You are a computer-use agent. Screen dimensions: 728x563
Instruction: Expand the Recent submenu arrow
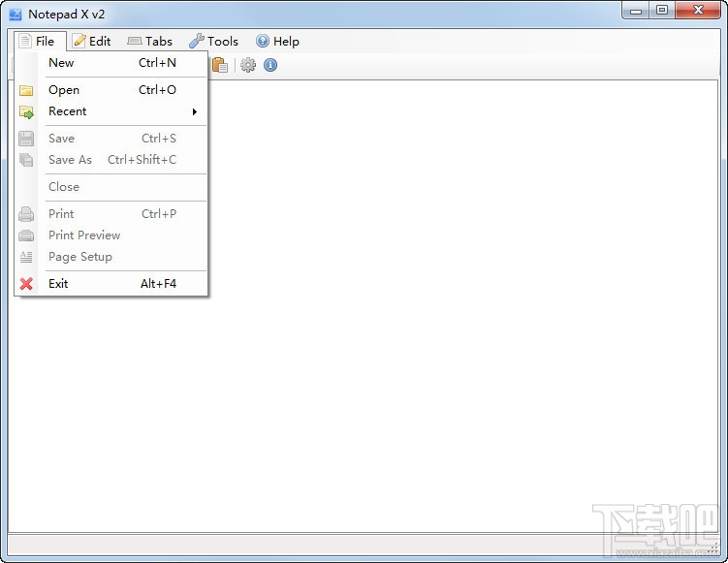tap(195, 111)
